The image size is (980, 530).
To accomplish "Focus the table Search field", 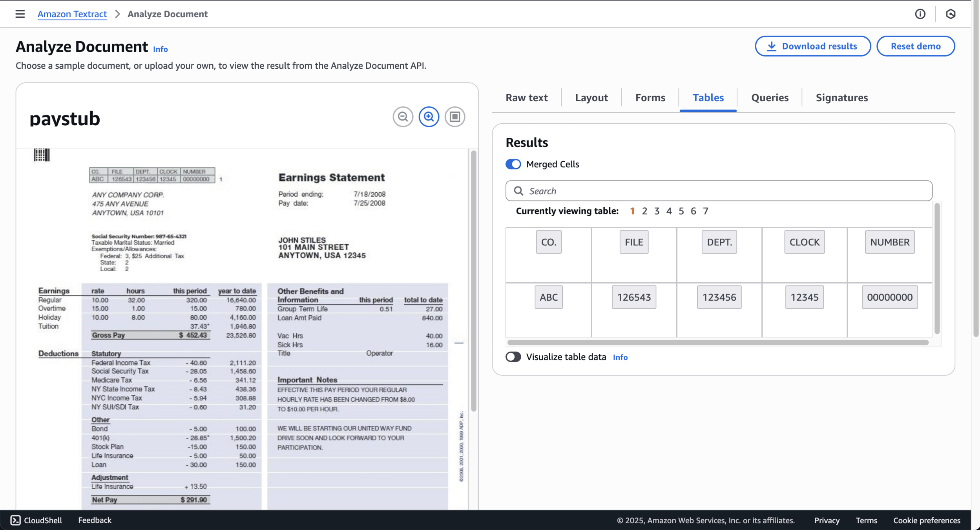I will click(726, 191).
